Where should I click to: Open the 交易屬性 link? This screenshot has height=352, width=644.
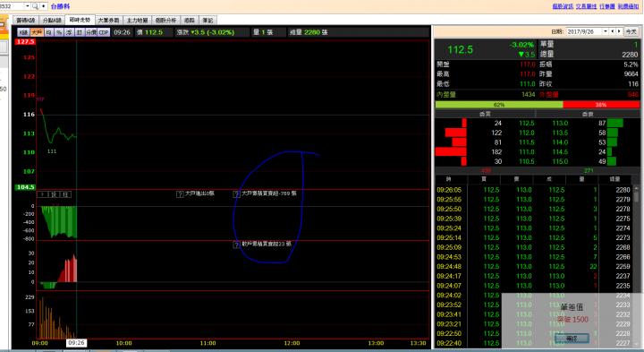(x=586, y=6)
